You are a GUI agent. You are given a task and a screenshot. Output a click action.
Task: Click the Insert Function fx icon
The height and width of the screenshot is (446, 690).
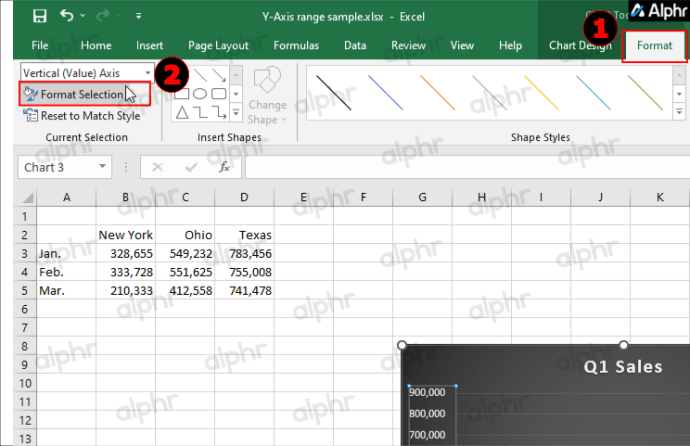pos(224,167)
